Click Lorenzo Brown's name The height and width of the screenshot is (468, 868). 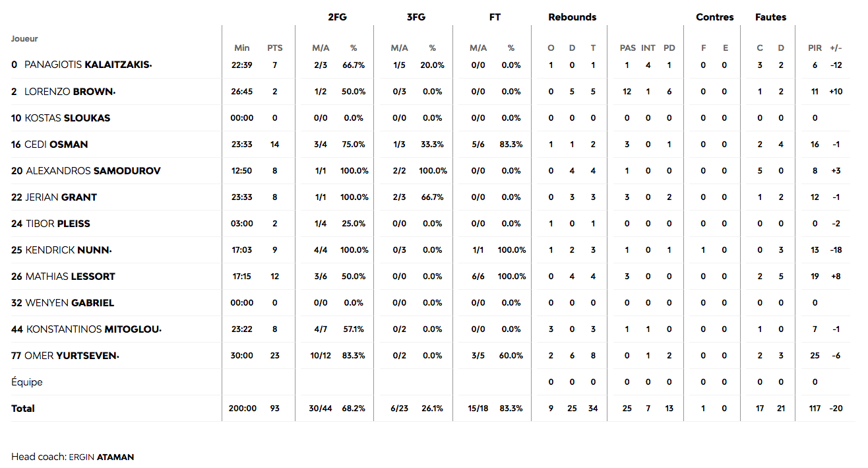click(x=69, y=92)
